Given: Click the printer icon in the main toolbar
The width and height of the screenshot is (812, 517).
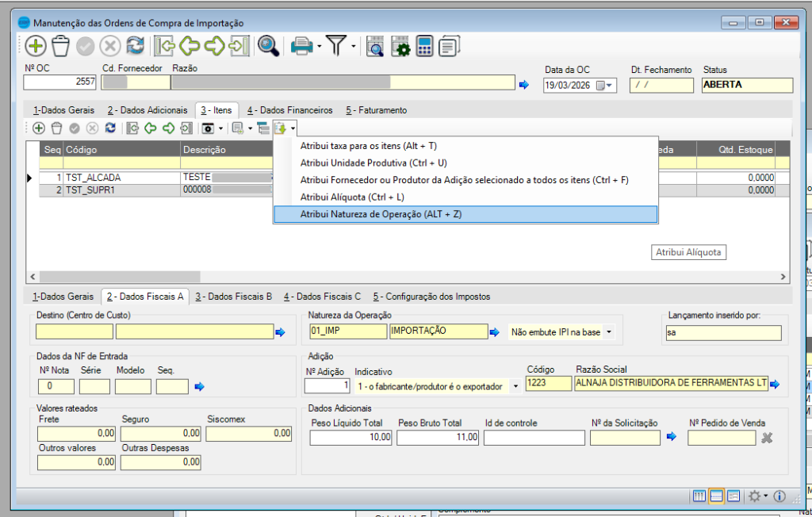Looking at the screenshot, I should (301, 46).
